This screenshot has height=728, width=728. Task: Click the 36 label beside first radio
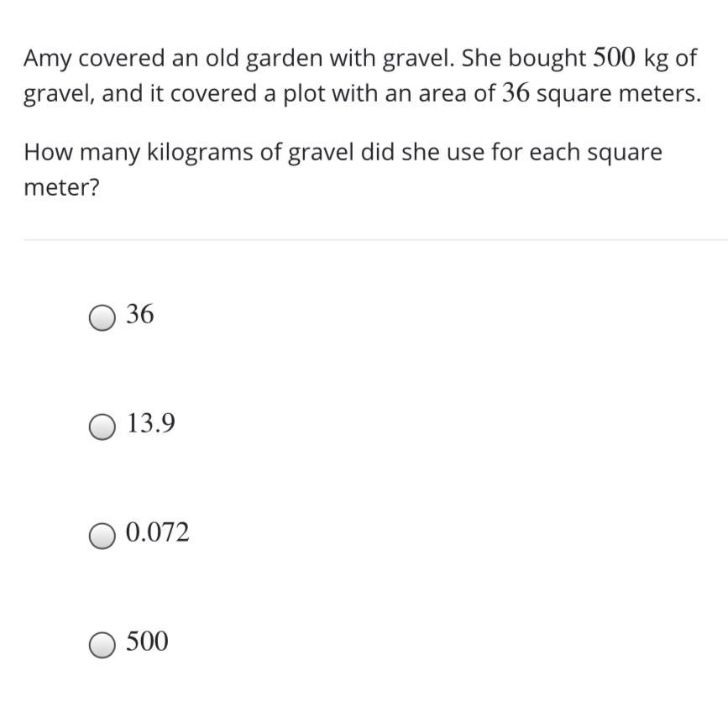[139, 314]
